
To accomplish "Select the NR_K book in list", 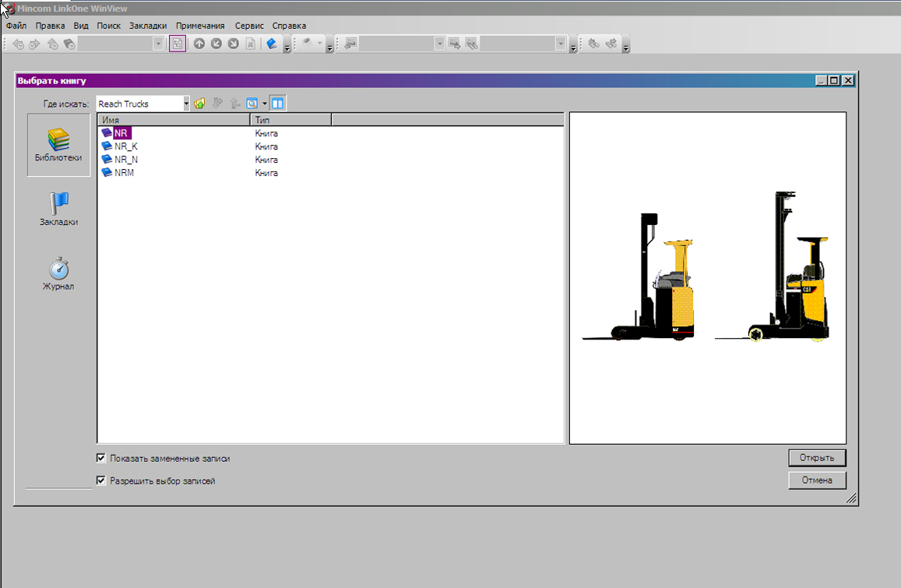I will click(x=125, y=146).
